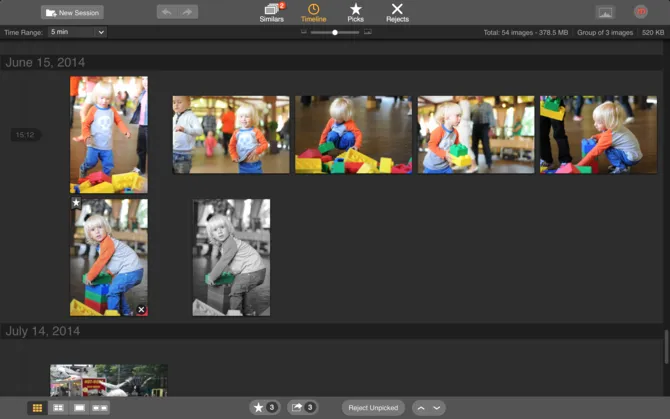Switch to single image view mode
Screen dimensions: 670x419
(79, 408)
